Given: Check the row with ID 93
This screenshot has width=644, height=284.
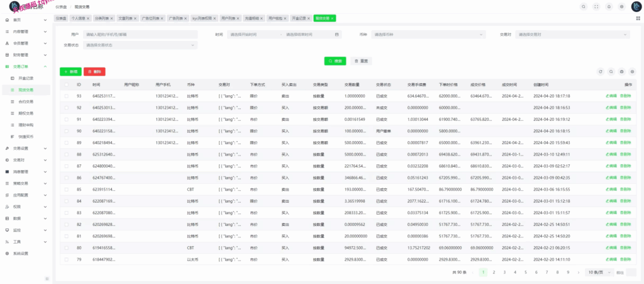Looking at the screenshot, I should pyautogui.click(x=67, y=96).
